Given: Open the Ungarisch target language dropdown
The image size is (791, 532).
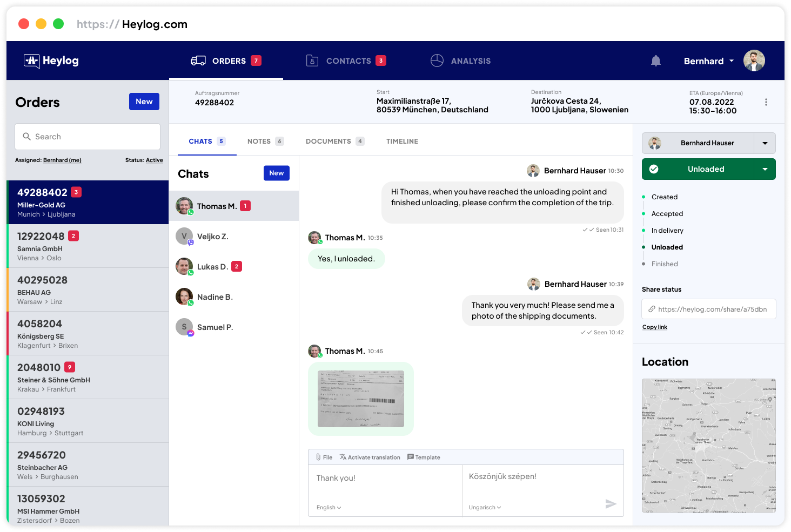Looking at the screenshot, I should (485, 508).
